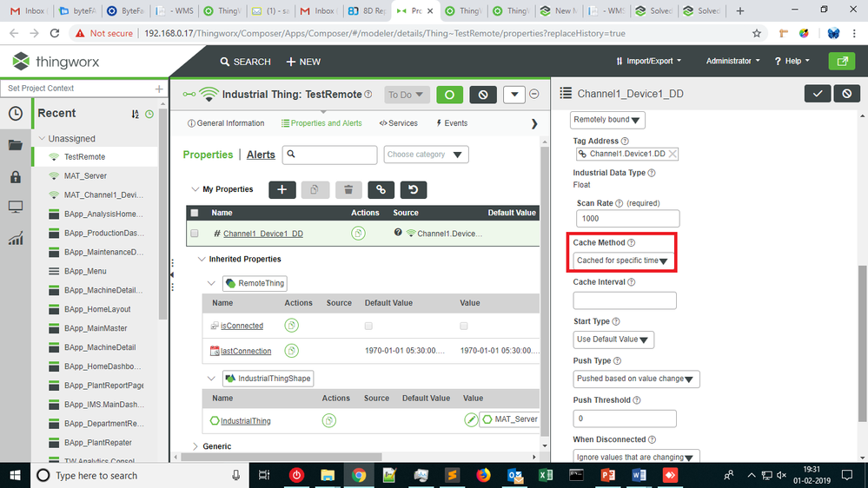This screenshot has width=868, height=488.
Task: Add project context with plus icon
Action: (159, 89)
